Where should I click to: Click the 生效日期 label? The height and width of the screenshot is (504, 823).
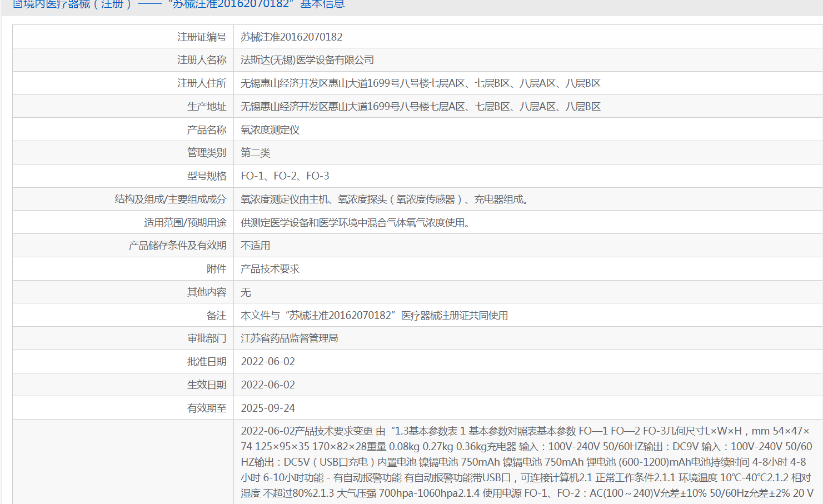pyautogui.click(x=207, y=385)
